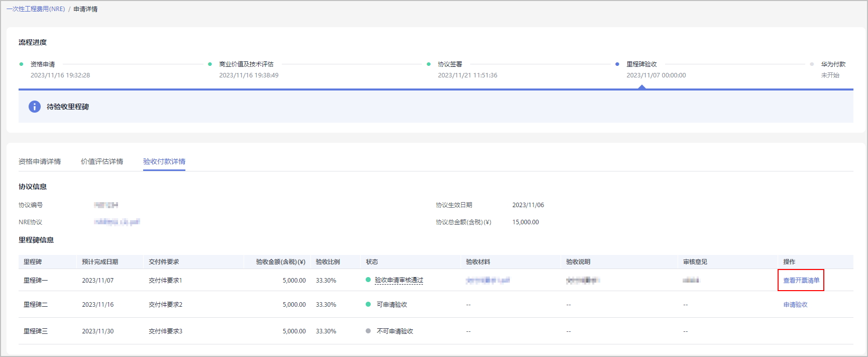Image resolution: width=868 pixels, height=357 pixels.
Task: Click the 验收比例 column header
Action: click(x=328, y=262)
